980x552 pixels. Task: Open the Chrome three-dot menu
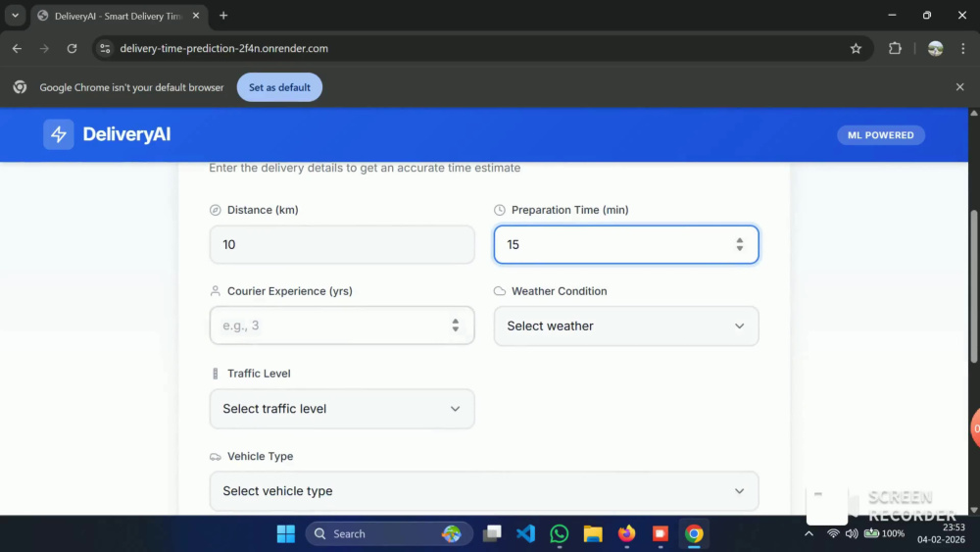click(x=962, y=48)
